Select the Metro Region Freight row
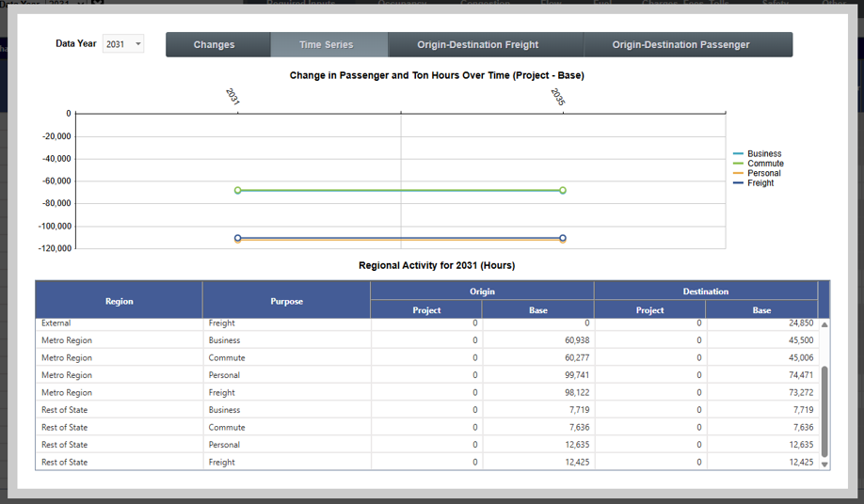864x504 pixels. point(427,392)
